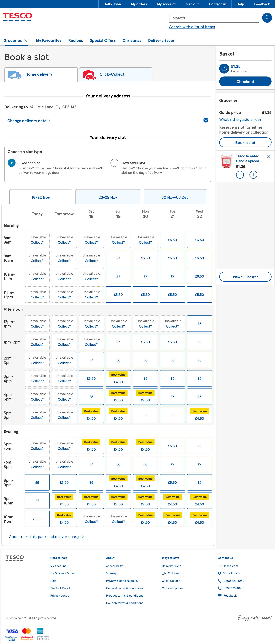
Task: Click in the Search input field
Action: pyautogui.click(x=214, y=18)
